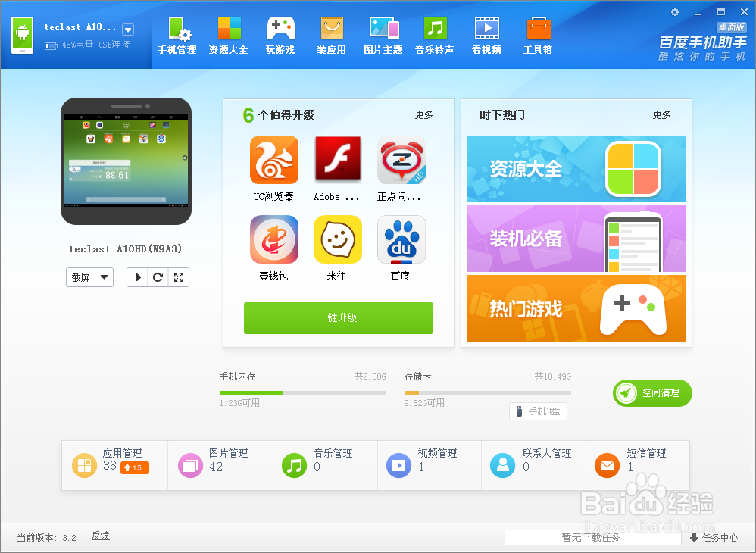
Task: Open 视频管理 video management
Action: tap(430, 465)
